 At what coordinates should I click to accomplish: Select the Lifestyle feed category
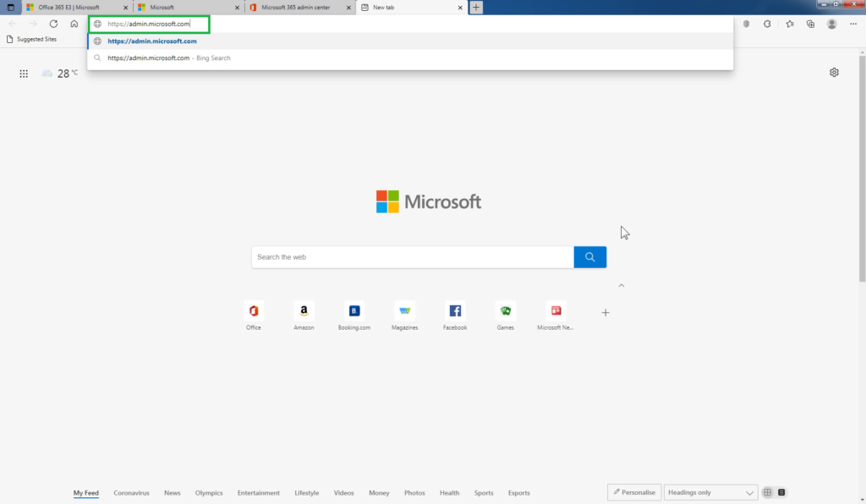click(306, 493)
